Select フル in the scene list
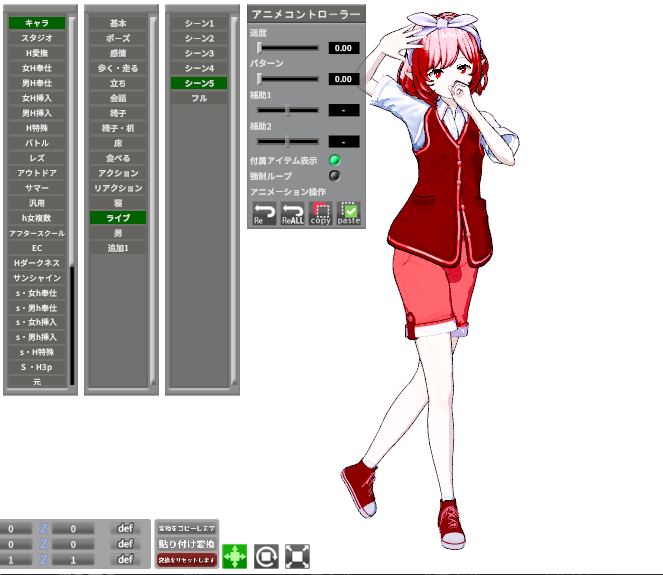663x575 pixels. (x=199, y=98)
